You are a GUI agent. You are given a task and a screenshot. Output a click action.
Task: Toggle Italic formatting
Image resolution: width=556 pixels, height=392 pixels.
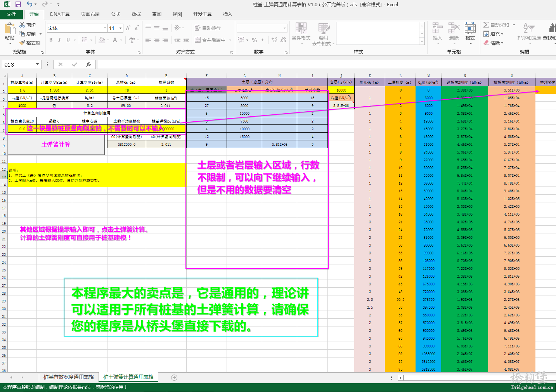59,40
